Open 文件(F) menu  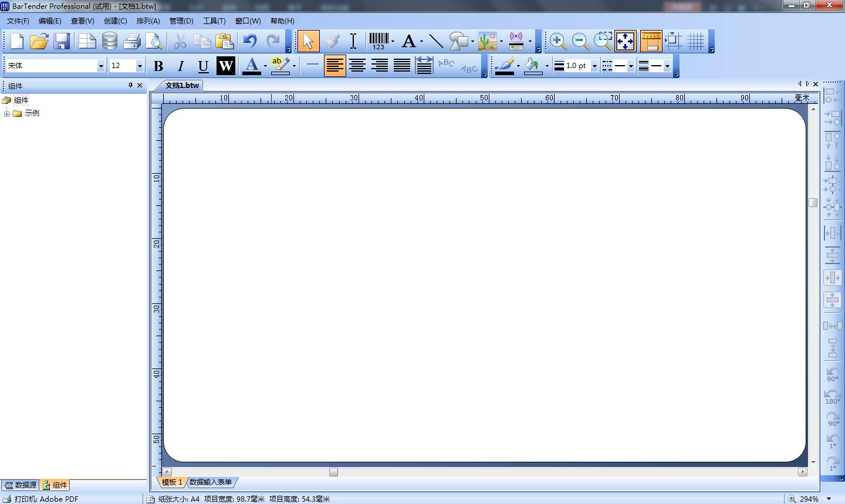[x=18, y=21]
